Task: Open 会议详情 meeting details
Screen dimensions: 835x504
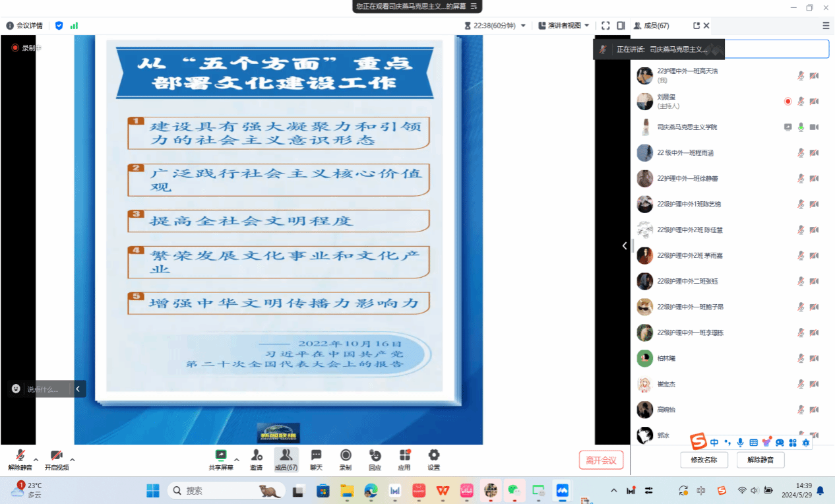Action: [x=24, y=26]
